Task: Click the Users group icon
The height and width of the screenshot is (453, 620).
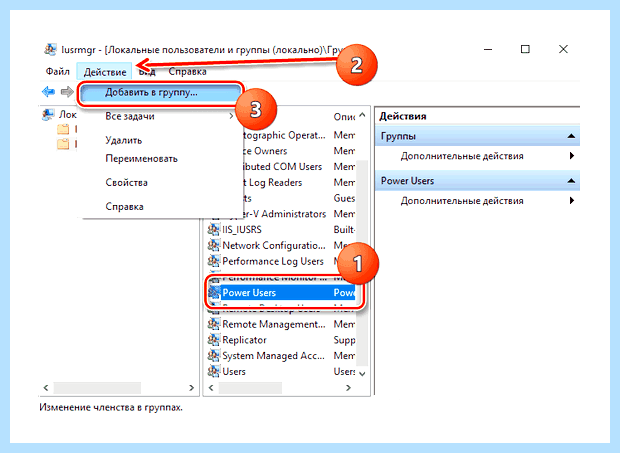Action: 214,372
